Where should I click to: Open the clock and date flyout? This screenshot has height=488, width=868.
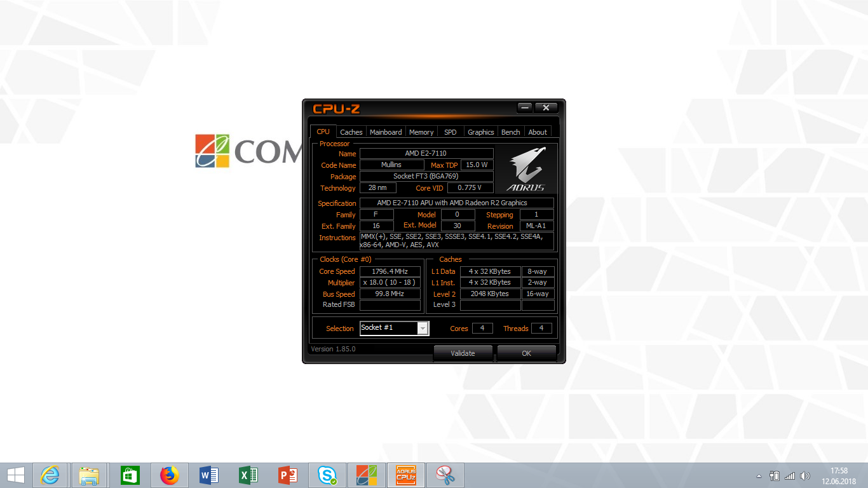[x=839, y=475]
